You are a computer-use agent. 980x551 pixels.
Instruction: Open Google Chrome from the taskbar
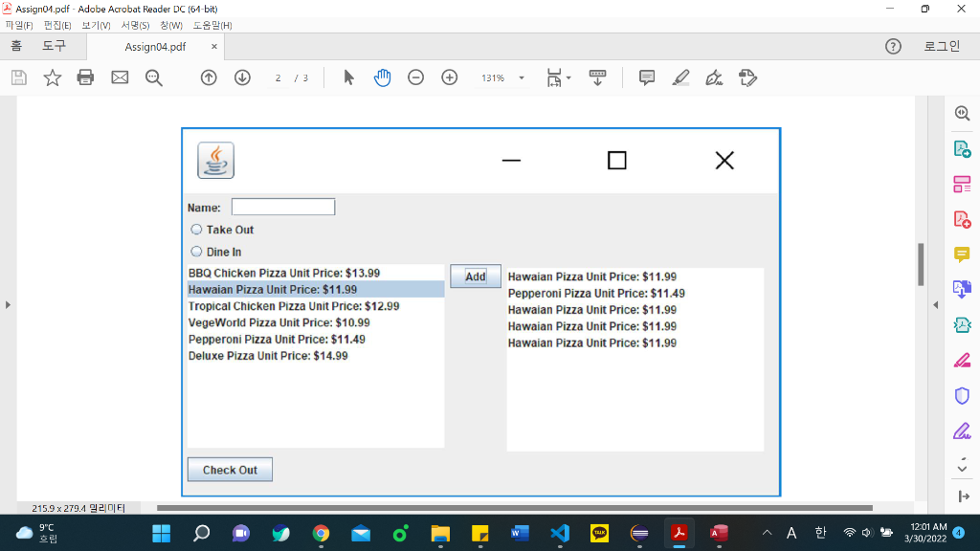tap(322, 535)
